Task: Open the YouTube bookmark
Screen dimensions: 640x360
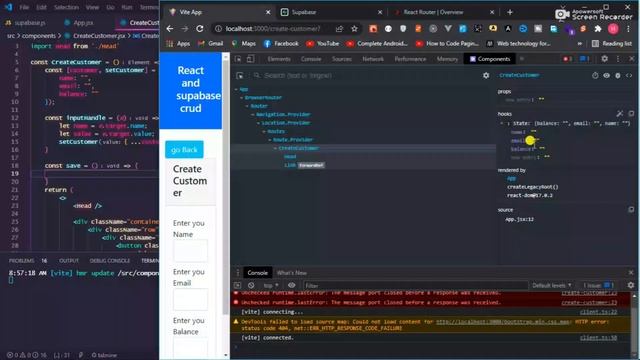Action: point(323,43)
